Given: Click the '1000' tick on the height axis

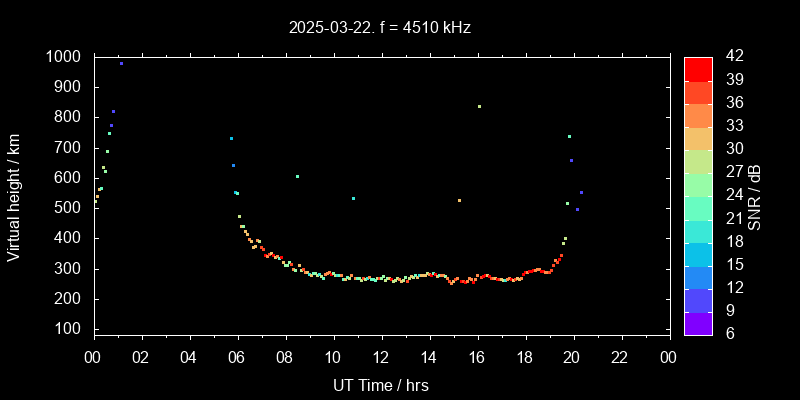Looking at the screenshot, I should tap(66, 57).
